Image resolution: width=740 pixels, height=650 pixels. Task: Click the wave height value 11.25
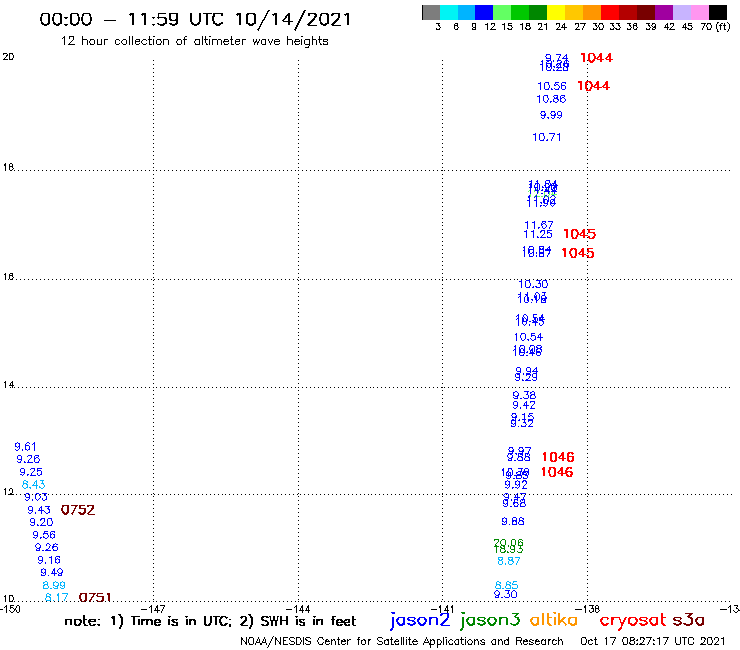(x=538, y=234)
